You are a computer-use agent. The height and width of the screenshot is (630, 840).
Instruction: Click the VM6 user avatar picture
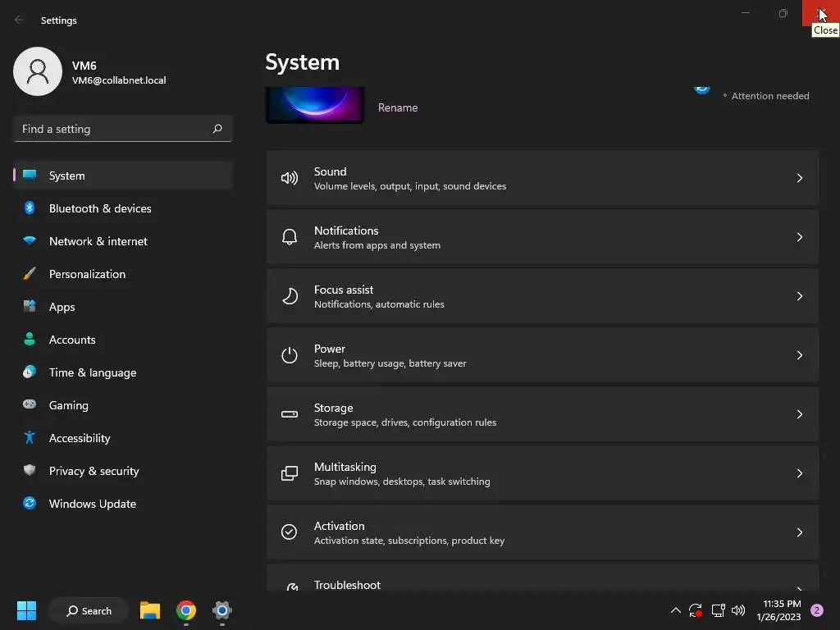pos(38,71)
